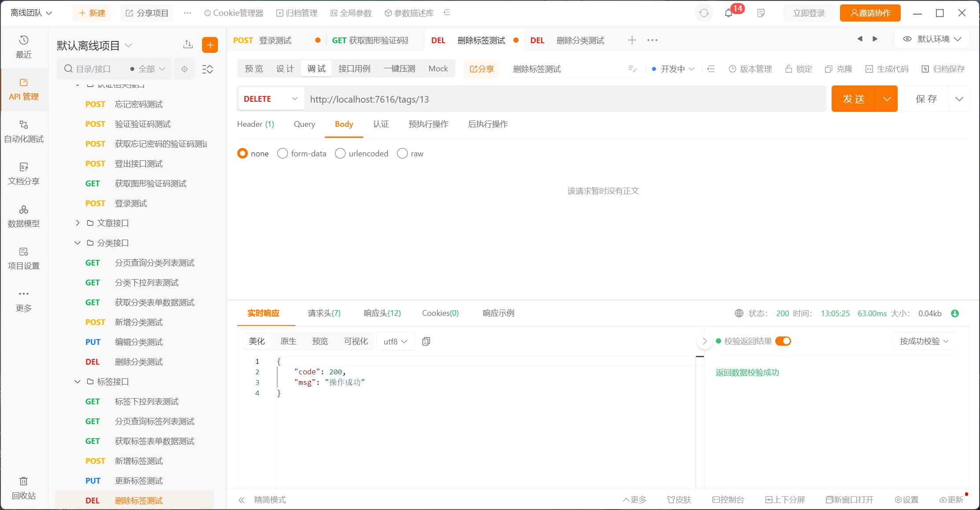Open Automated Testing (自动化测试) sidebar section
Image resolution: width=980 pixels, height=510 pixels.
[x=24, y=131]
